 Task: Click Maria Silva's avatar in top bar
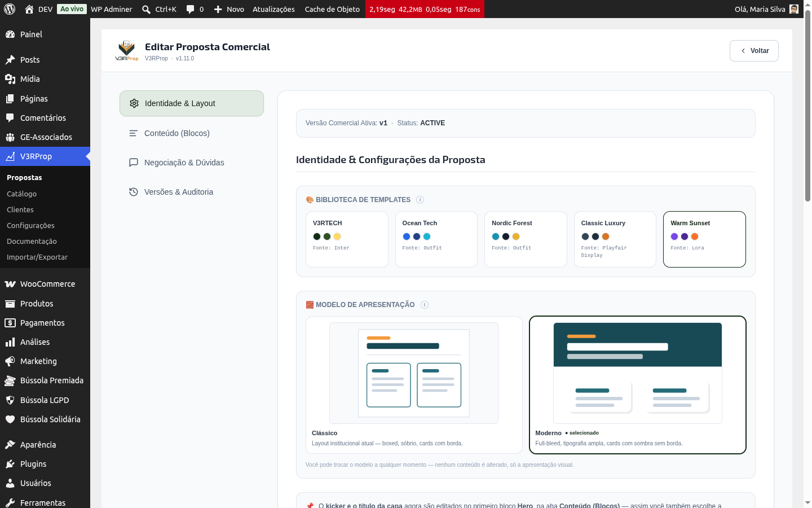(x=794, y=9)
